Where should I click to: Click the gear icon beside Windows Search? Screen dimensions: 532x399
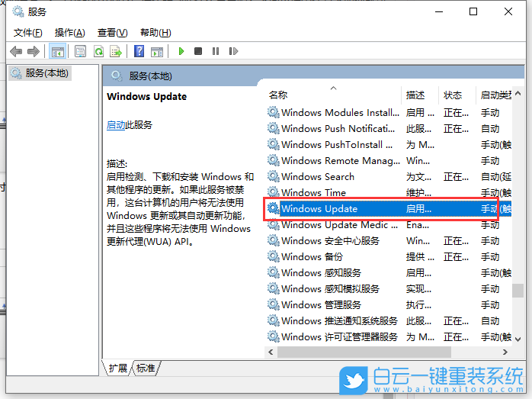pyautogui.click(x=273, y=176)
